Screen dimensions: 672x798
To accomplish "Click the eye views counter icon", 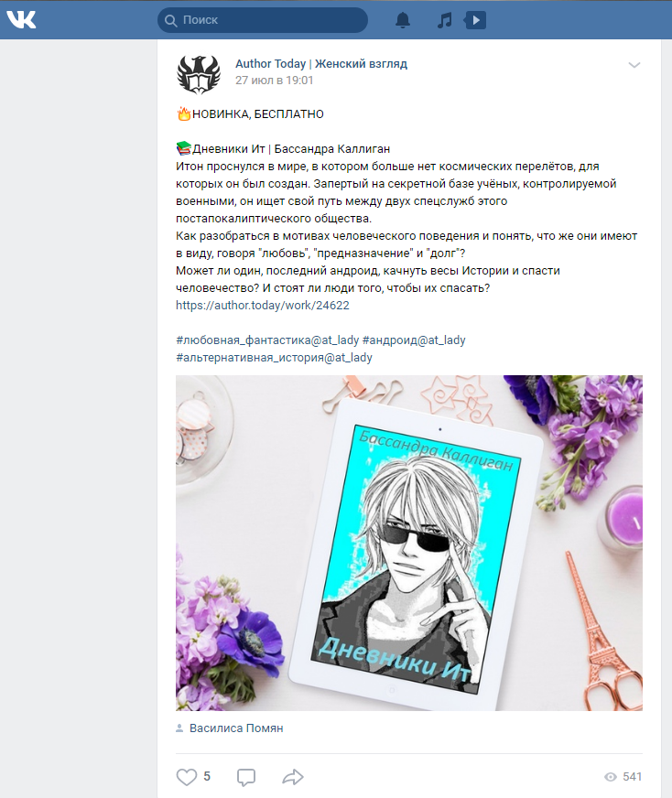I will click(x=611, y=777).
